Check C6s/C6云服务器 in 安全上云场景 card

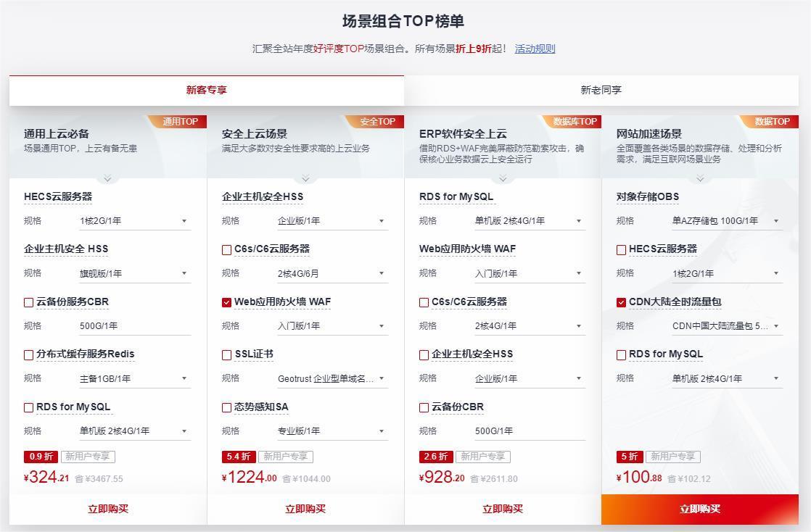pyautogui.click(x=226, y=250)
